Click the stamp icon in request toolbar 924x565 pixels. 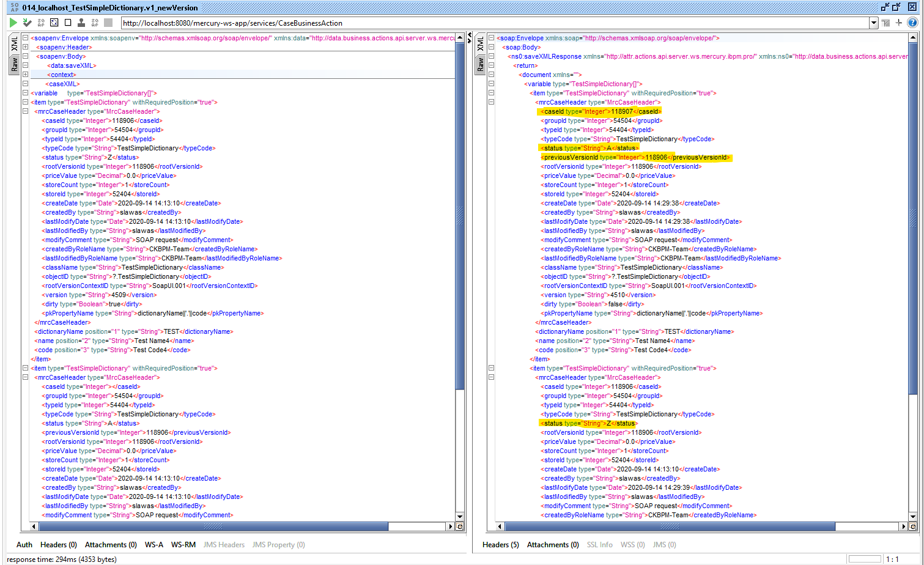pos(81,23)
